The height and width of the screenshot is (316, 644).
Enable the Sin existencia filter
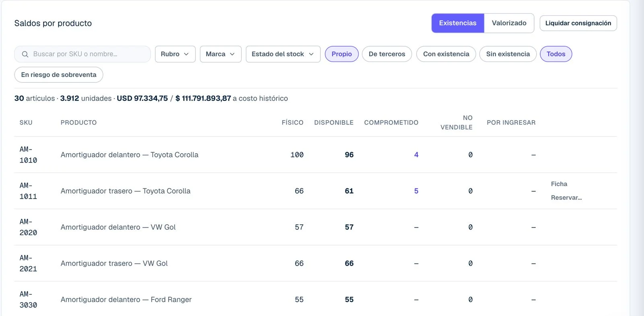(x=508, y=54)
